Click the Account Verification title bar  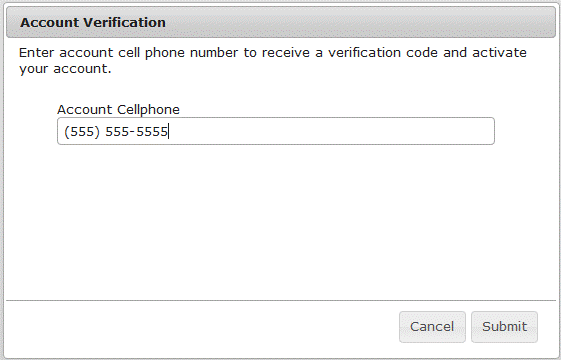281,22
